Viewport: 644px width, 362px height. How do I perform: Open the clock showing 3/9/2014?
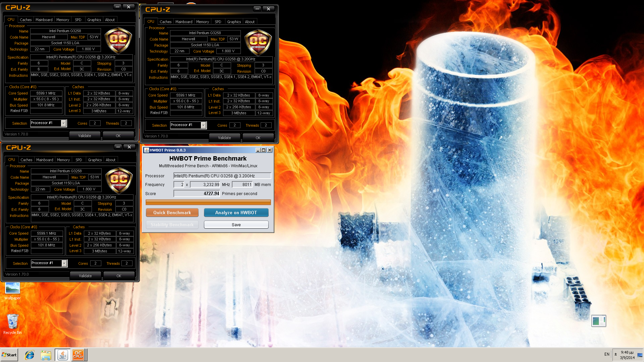tap(627, 355)
